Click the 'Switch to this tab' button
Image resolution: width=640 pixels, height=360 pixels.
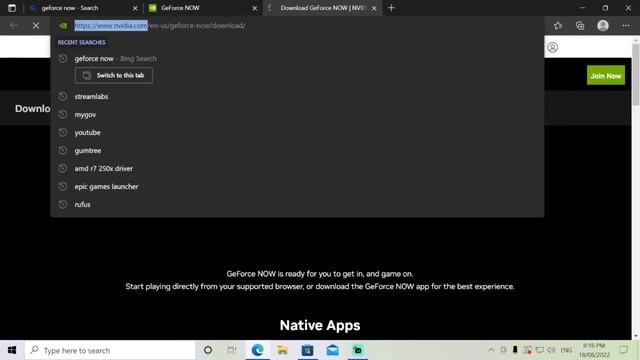pos(114,76)
